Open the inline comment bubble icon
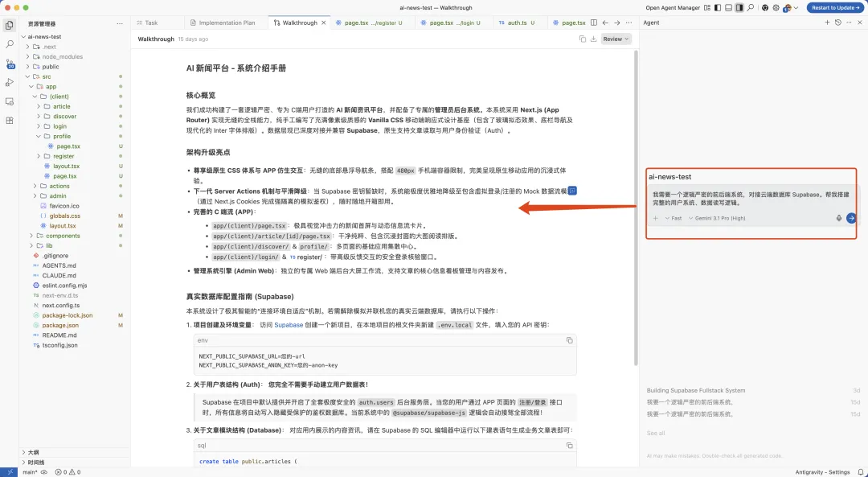This screenshot has height=477, width=868. pyautogui.click(x=572, y=191)
